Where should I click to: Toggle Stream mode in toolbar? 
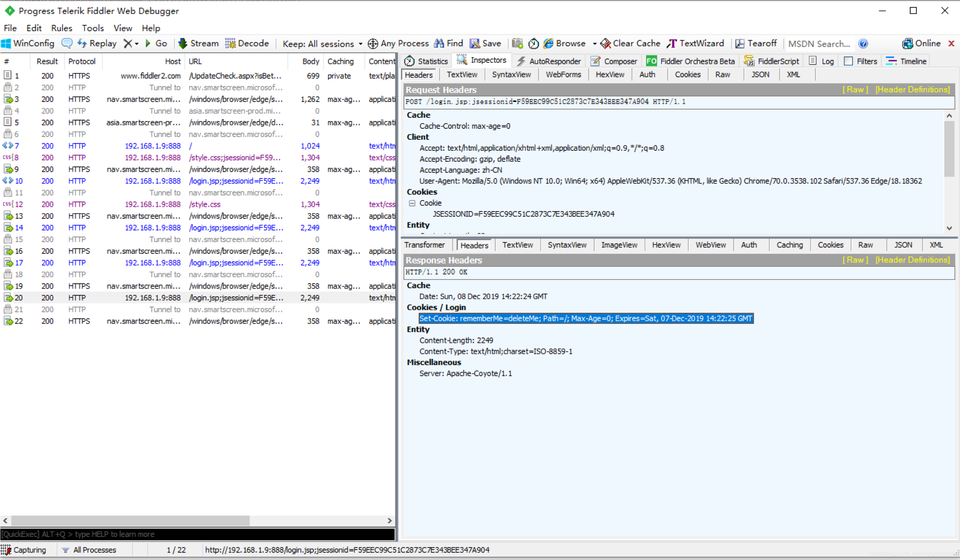198,43
